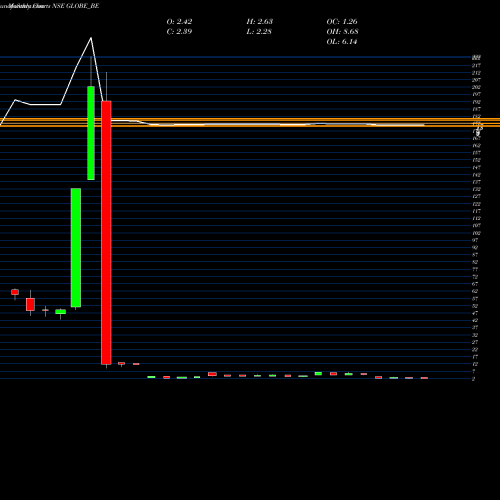Click the price axis label 142
500x500 pixels.
point(476,175)
